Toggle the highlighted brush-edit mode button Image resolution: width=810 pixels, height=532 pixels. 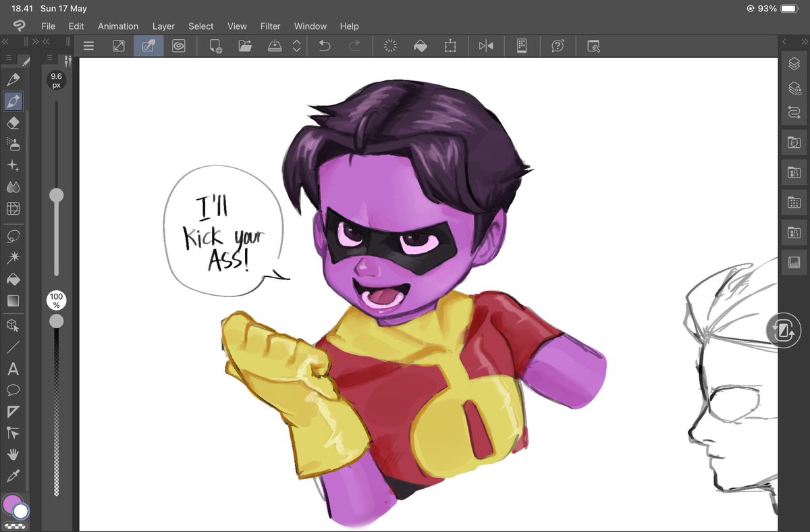pos(148,46)
